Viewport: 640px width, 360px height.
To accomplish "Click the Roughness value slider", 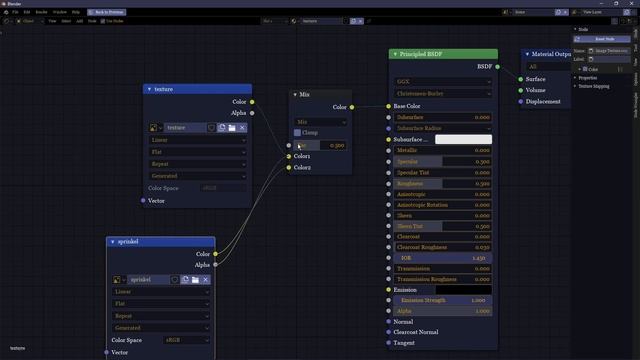I will (x=443, y=184).
